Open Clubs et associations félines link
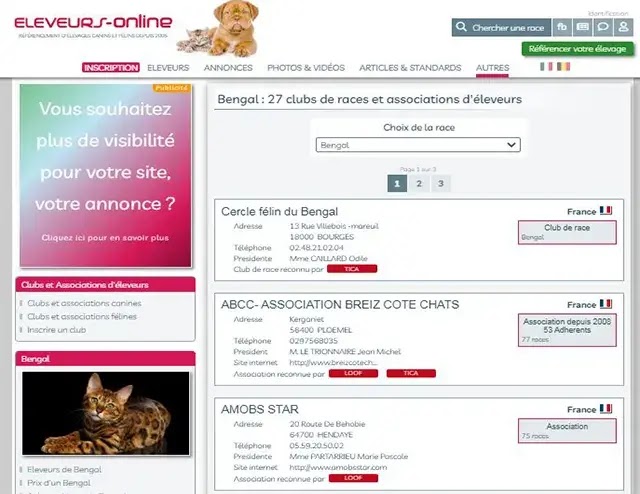The width and height of the screenshot is (640, 494). click(82, 316)
